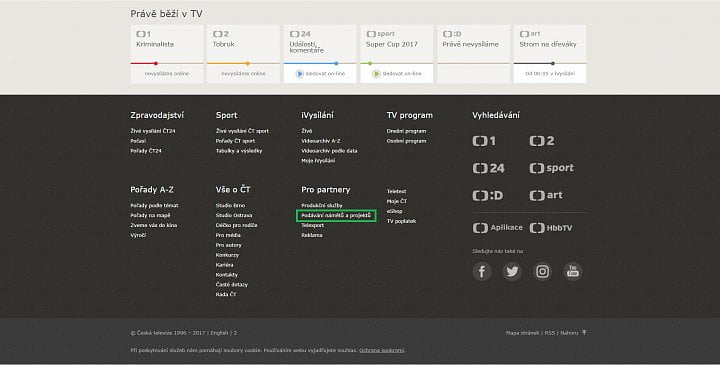This screenshot has width=720, height=365.
Task: Click the ČT1 logo on Kriminalista card
Action: pos(143,34)
